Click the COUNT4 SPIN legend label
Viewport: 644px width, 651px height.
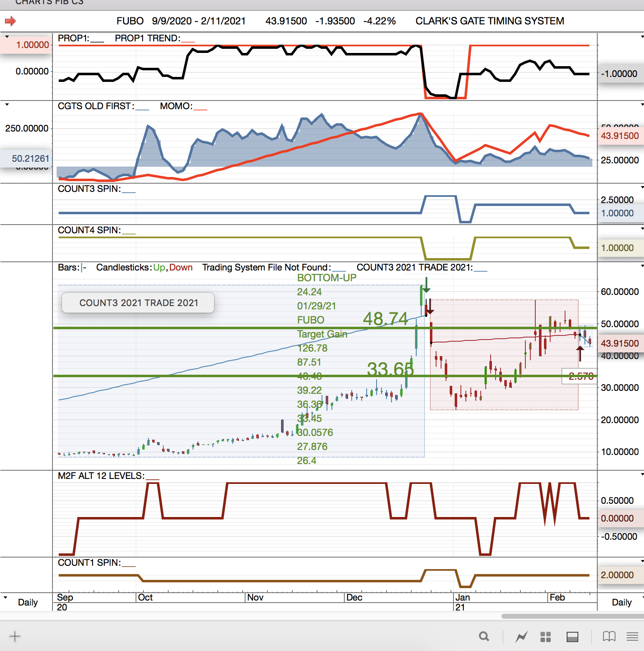point(89,230)
